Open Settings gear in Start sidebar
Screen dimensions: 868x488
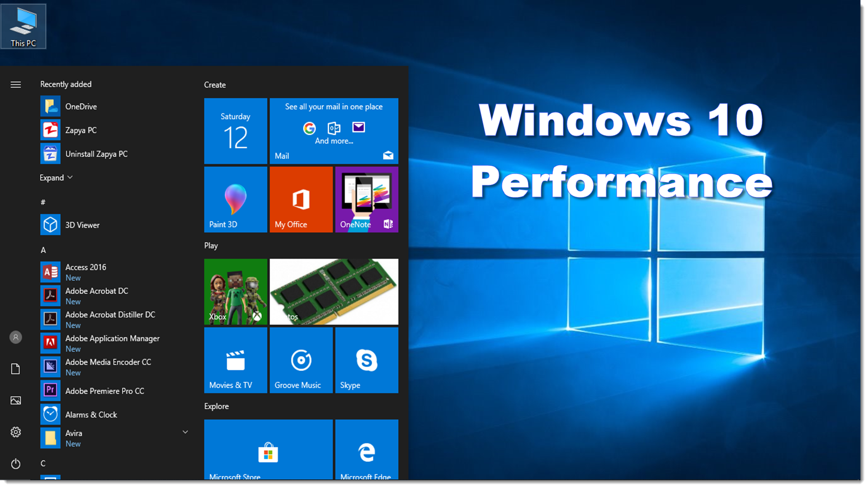coord(16,432)
